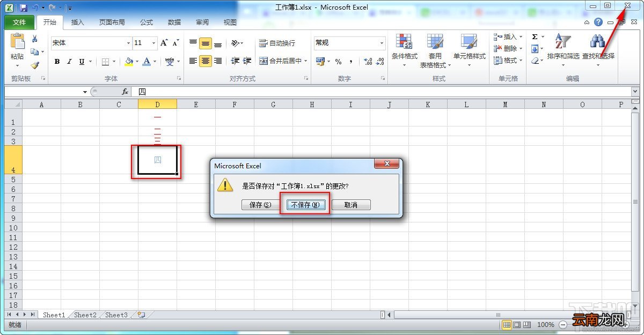Select the Sheet3 worksheet tab
Screen dimensions: 644x335
(x=116, y=315)
